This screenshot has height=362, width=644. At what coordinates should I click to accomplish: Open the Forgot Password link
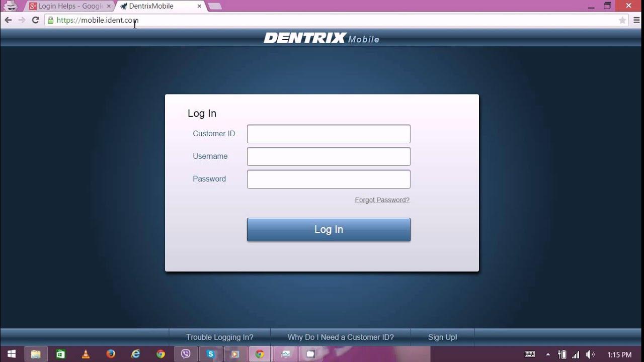pyautogui.click(x=382, y=200)
